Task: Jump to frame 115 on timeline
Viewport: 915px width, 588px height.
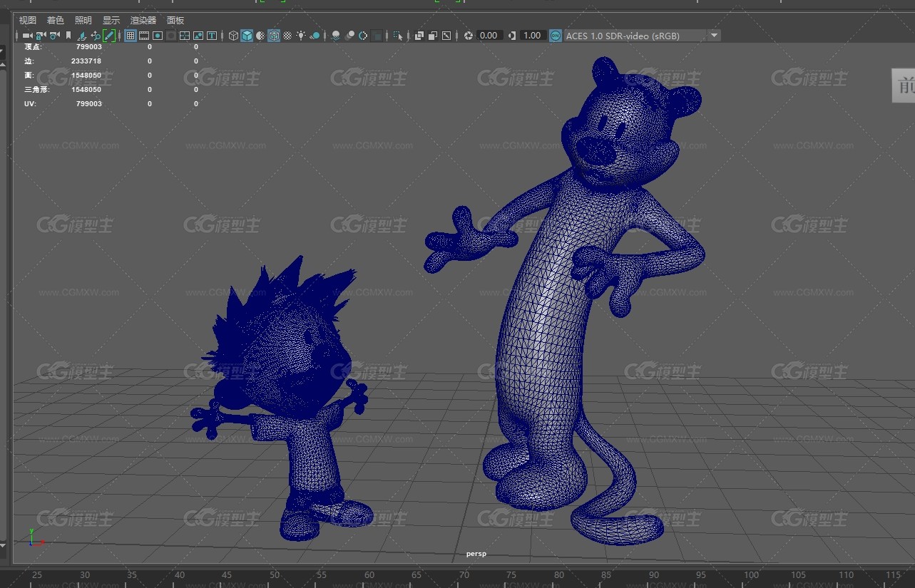Action: pyautogui.click(x=893, y=575)
